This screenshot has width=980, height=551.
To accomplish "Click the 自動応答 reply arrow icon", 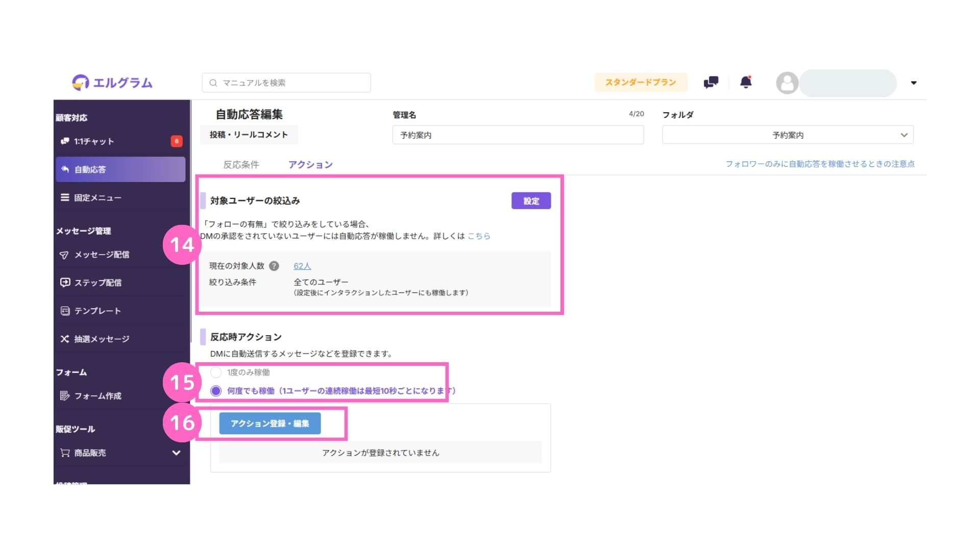I will [65, 169].
